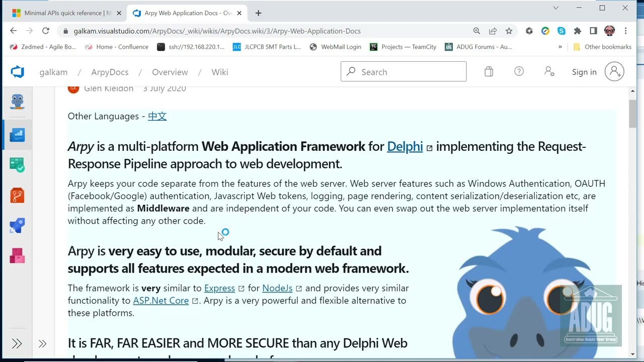Open the Projects — TeamCity bookmark
This screenshot has width=644, height=362.
pos(403,47)
